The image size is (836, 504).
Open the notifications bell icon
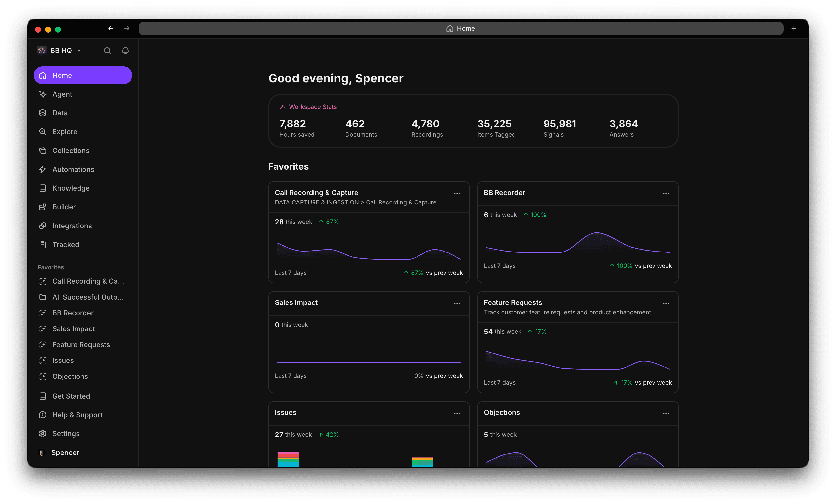[x=125, y=50]
